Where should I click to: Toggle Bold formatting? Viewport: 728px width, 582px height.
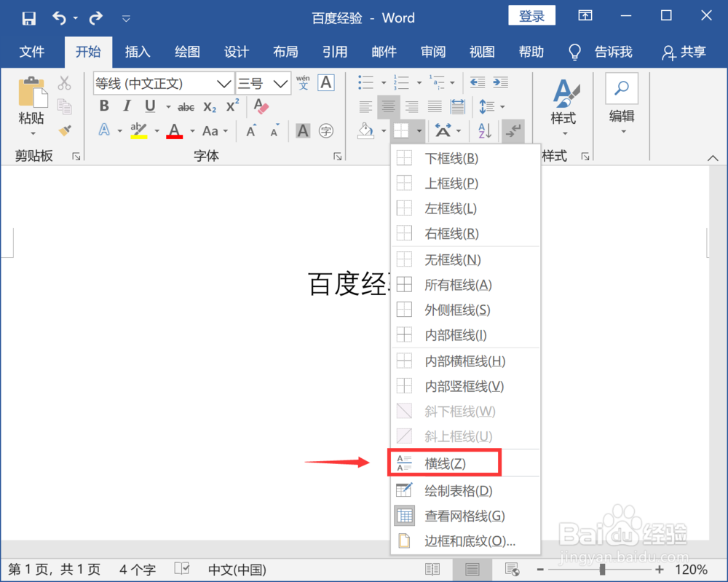coord(104,106)
